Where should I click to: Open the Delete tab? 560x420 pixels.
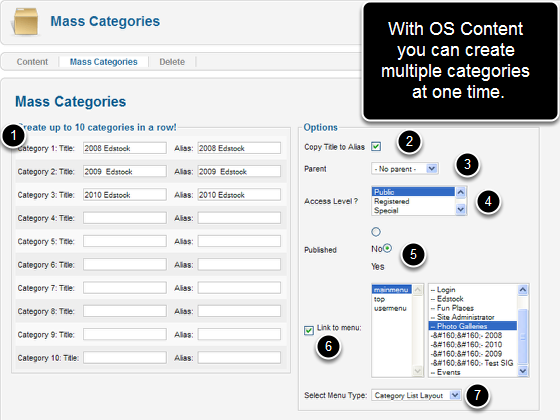coord(172,62)
